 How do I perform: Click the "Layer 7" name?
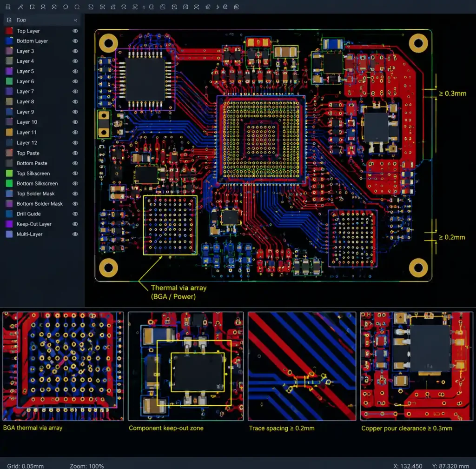pyautogui.click(x=25, y=92)
